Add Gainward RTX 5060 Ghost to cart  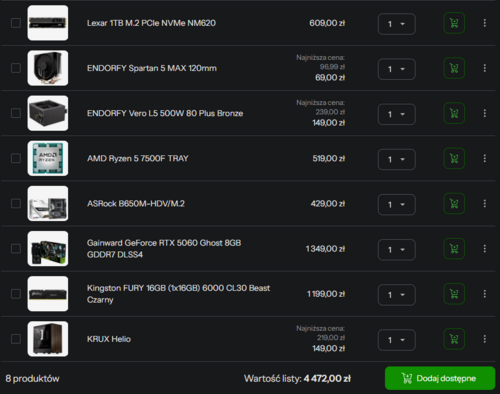[x=454, y=249]
